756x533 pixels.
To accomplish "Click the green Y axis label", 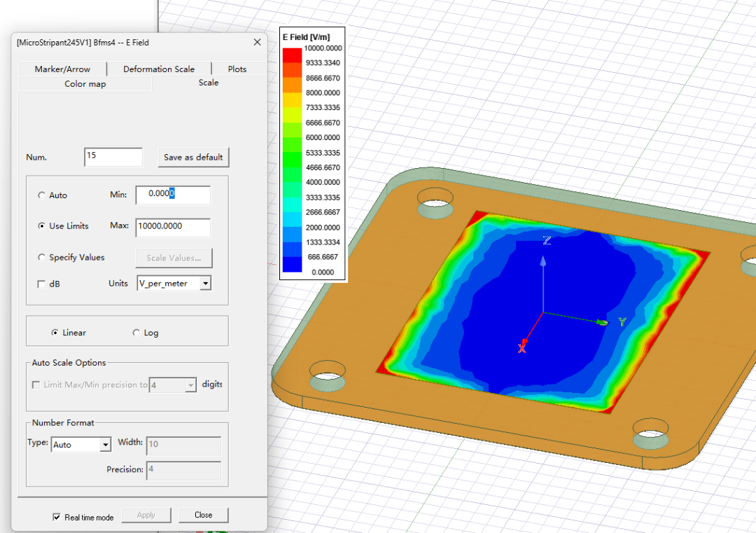I will (621, 322).
